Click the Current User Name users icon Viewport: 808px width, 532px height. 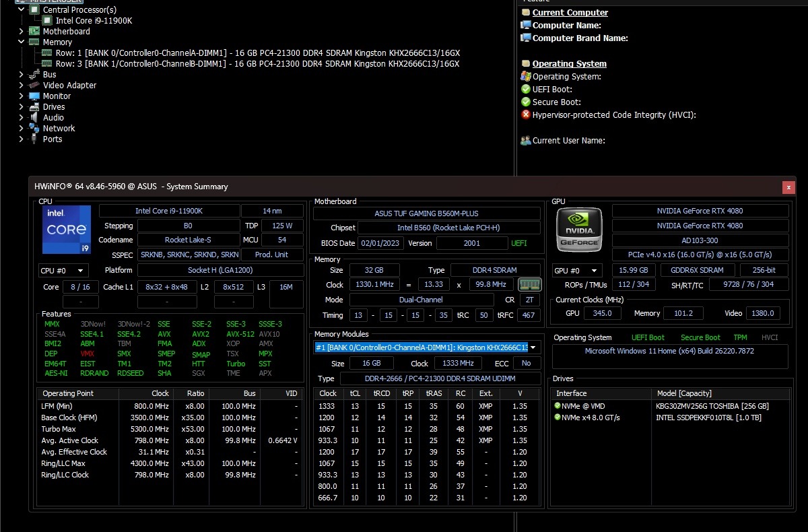(x=526, y=140)
